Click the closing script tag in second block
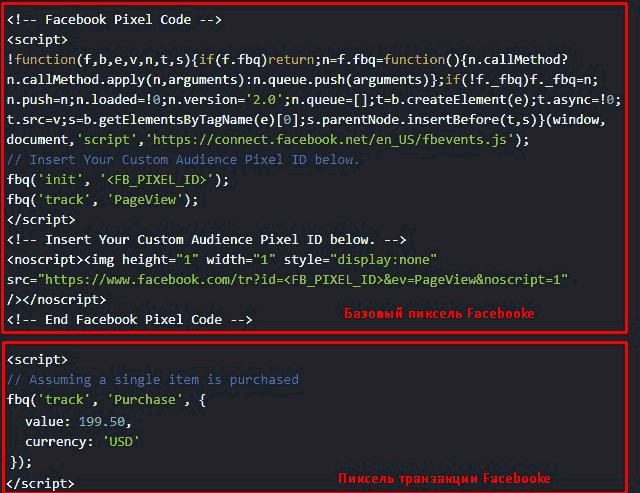Screen dimensions: 640x493 pyautogui.click(x=40, y=483)
